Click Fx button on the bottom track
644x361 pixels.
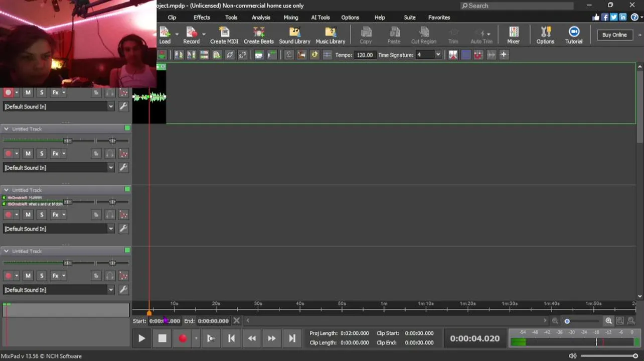[x=55, y=275]
